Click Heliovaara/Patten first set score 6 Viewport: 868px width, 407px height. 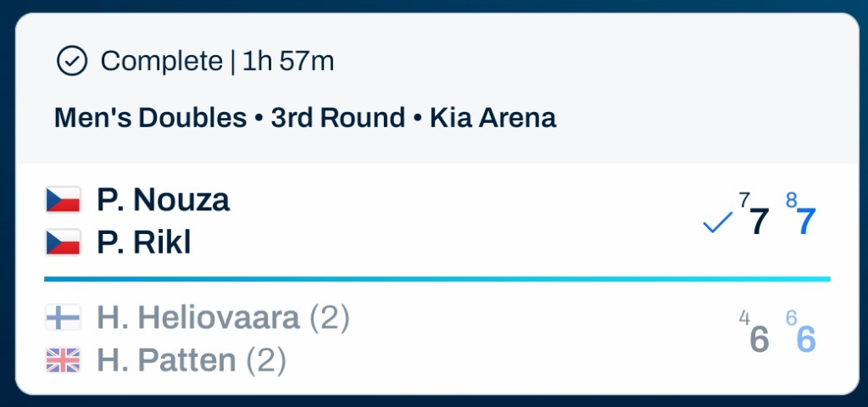pos(759,339)
